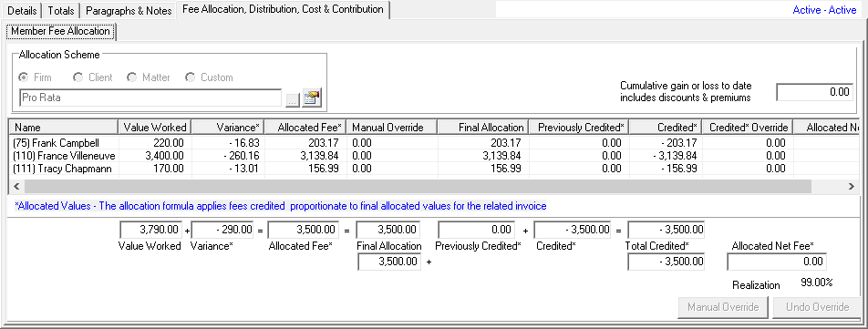This screenshot has height=329, width=868.
Task: Click the 3,400.00 value worked cell
Action: [155, 156]
